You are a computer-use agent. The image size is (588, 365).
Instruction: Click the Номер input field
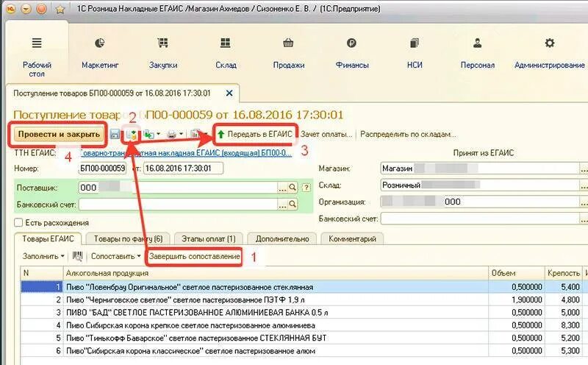tap(102, 169)
